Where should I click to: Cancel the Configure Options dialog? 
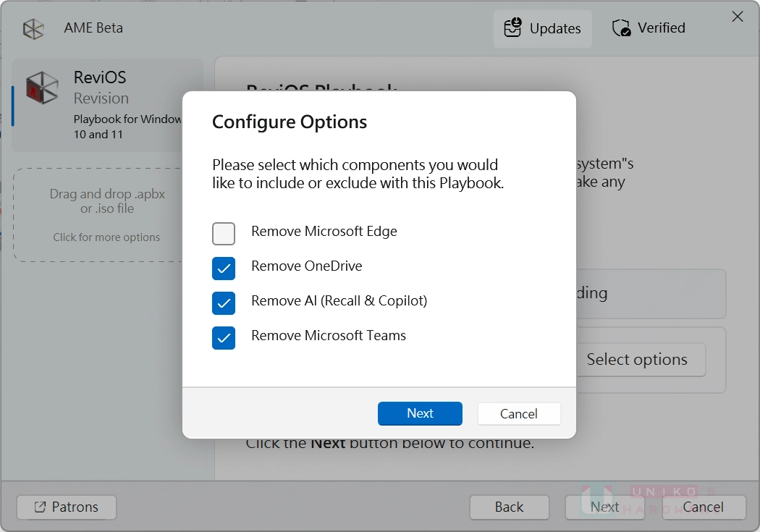(518, 413)
